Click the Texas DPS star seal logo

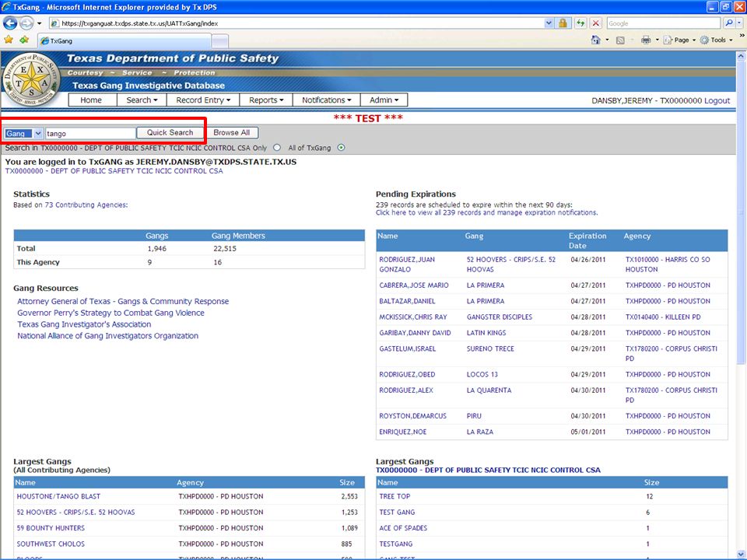click(32, 79)
